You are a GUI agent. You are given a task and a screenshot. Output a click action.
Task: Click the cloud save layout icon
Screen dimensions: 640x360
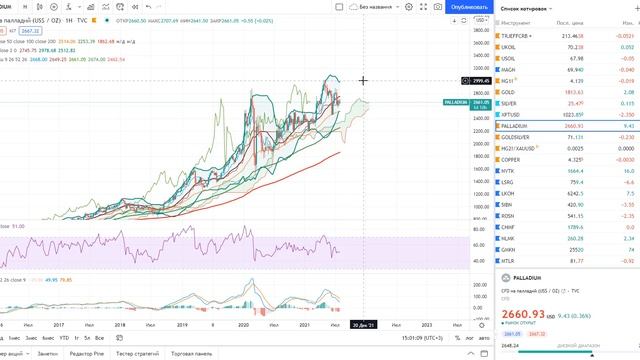[353, 7]
